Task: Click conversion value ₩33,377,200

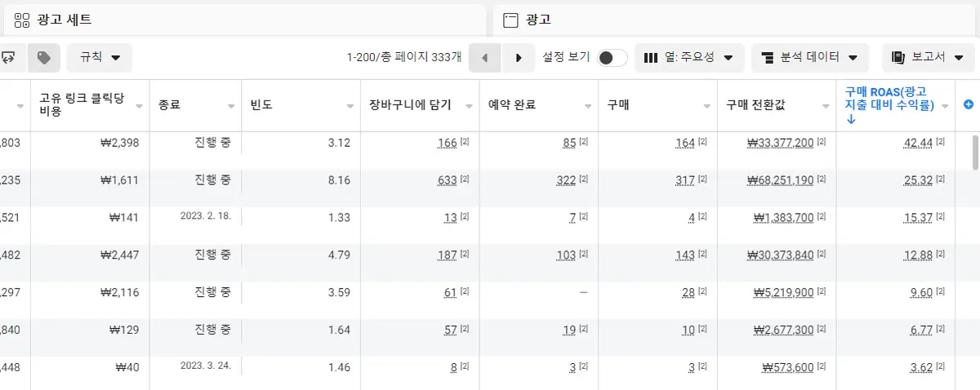Action: click(780, 143)
